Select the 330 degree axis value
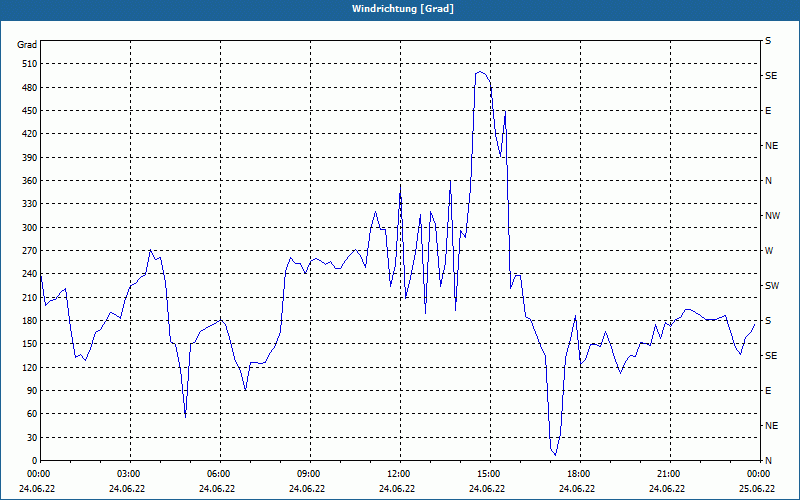The height and width of the screenshot is (500, 800). [31, 204]
